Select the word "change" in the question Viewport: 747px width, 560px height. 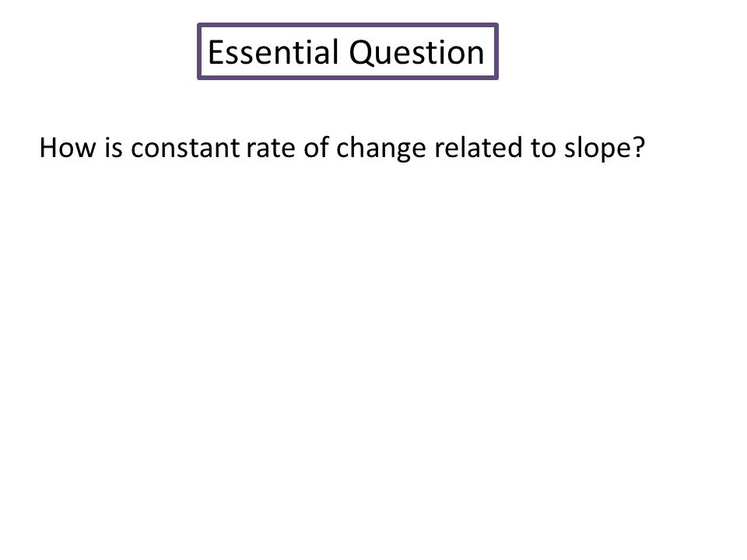[381, 149]
